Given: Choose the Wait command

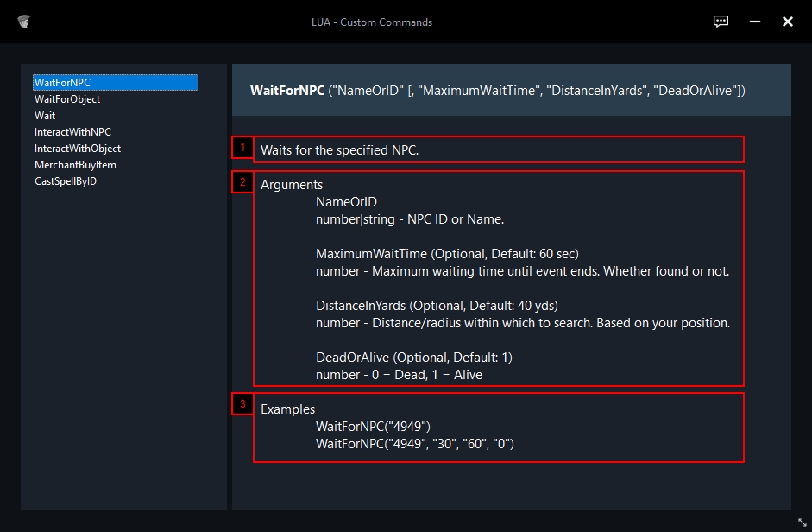Looking at the screenshot, I should (x=45, y=116).
